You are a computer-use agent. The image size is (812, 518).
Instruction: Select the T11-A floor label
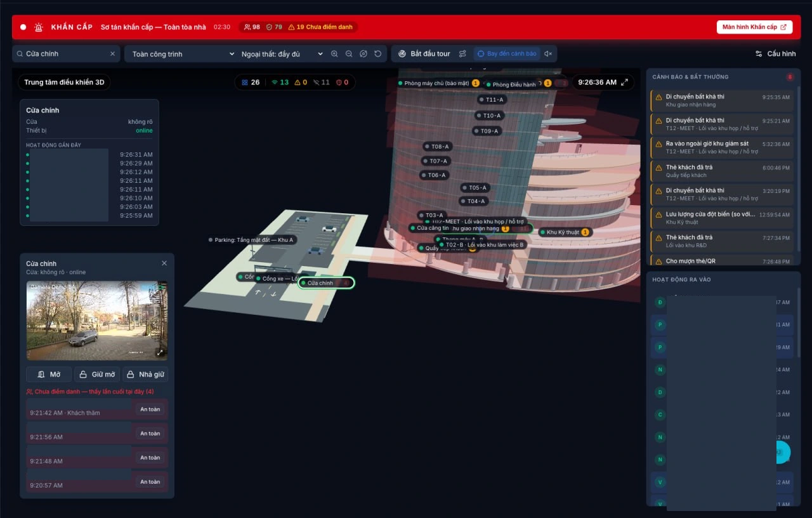(x=492, y=100)
